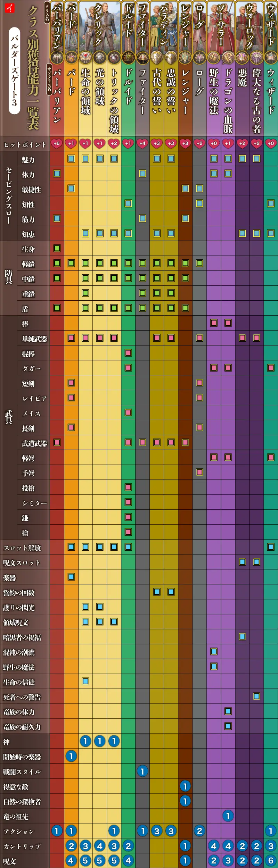This screenshot has width=278, height=868.
Task: Click the ドラゴンの血脈 subclass emblem
Action: click(x=228, y=58)
